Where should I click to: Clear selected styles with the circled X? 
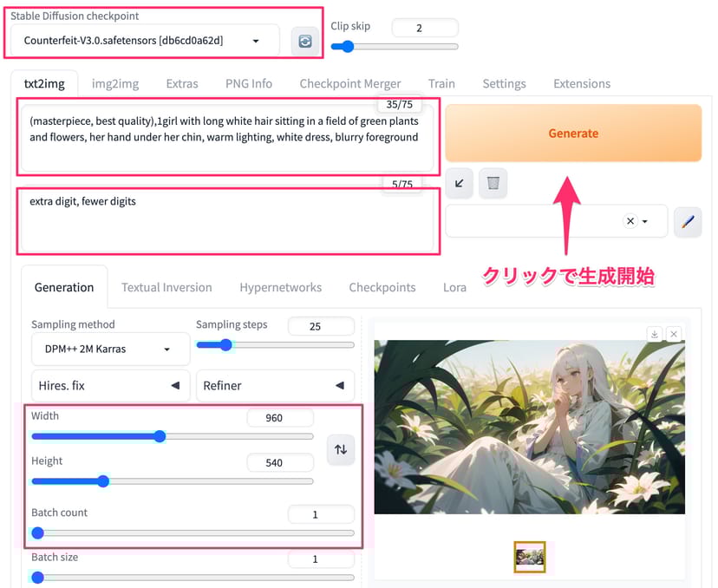(x=630, y=221)
